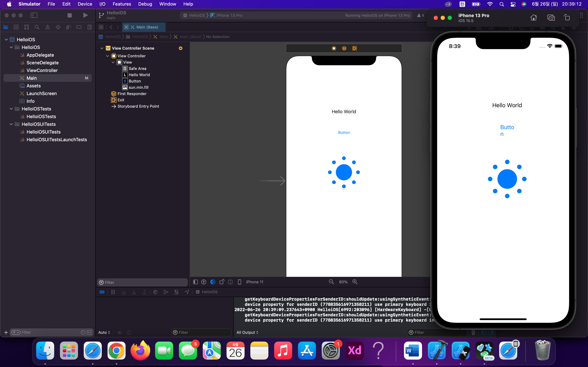Viewport: 588px width, 367px height.
Task: Open the All Output dropdown
Action: click(247, 332)
